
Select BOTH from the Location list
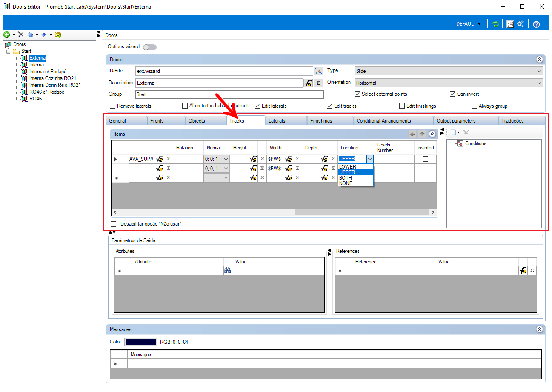click(356, 178)
